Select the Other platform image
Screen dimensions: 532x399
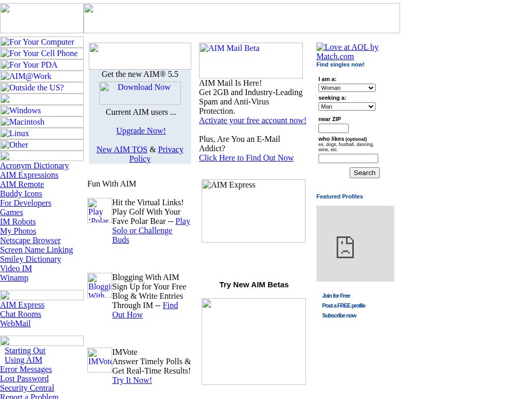(x=42, y=145)
